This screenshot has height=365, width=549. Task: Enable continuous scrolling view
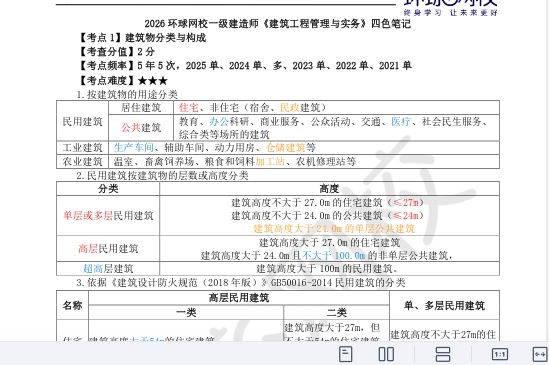443,354
